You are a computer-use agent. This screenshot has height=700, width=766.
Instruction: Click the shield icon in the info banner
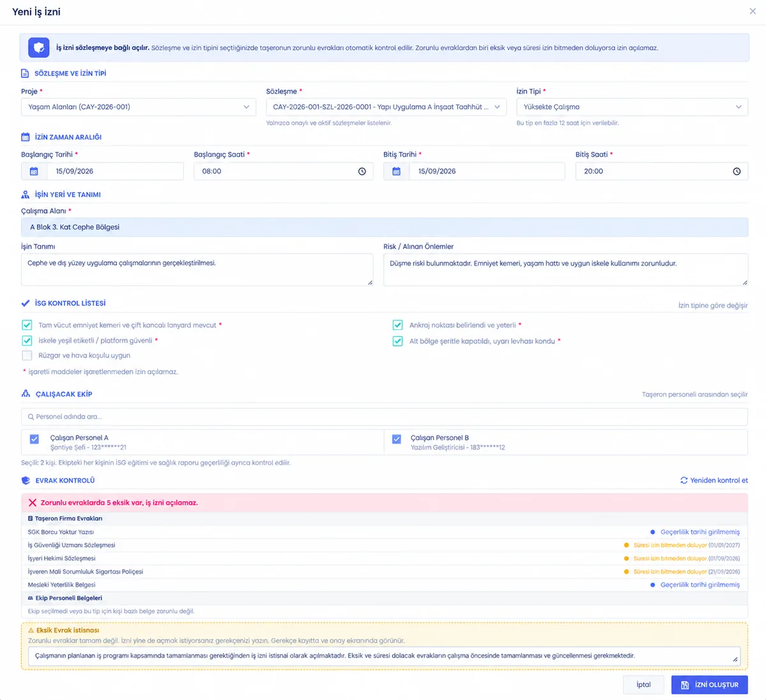pyautogui.click(x=39, y=48)
